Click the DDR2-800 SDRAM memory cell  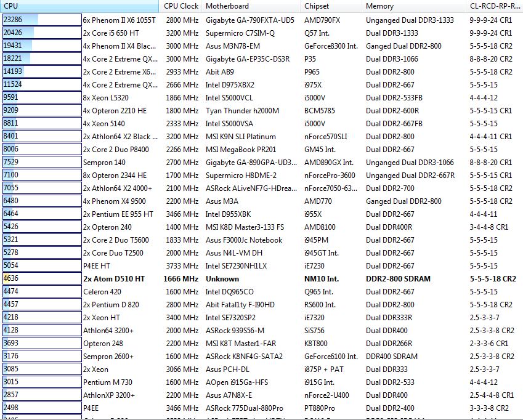coord(398,279)
